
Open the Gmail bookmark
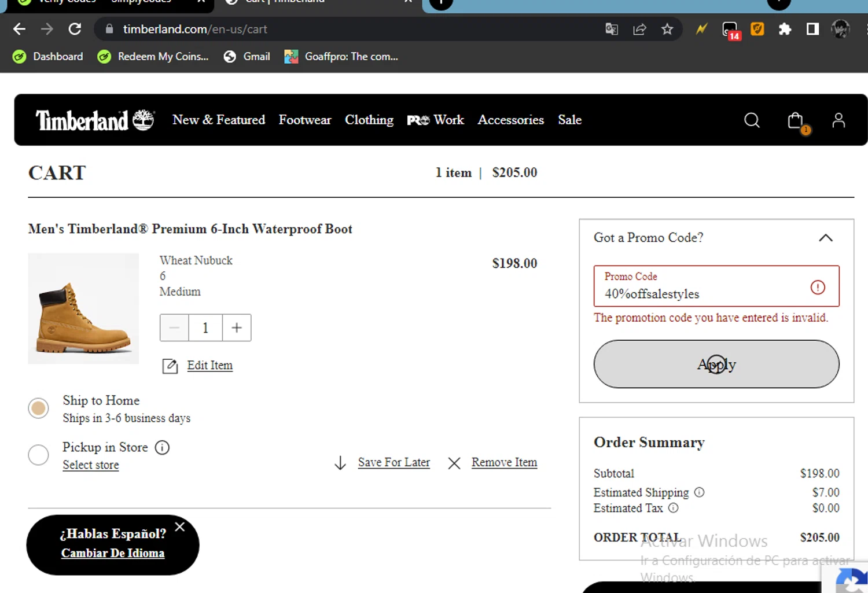(x=247, y=57)
